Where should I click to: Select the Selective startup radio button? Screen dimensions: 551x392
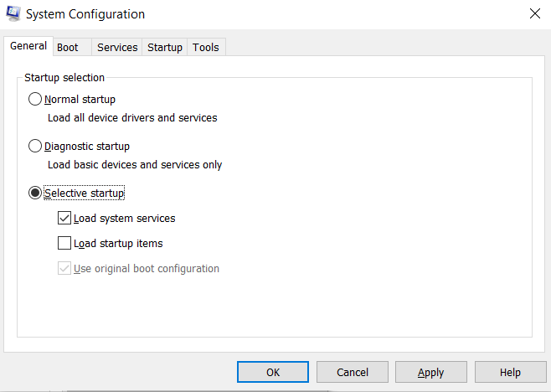35,193
